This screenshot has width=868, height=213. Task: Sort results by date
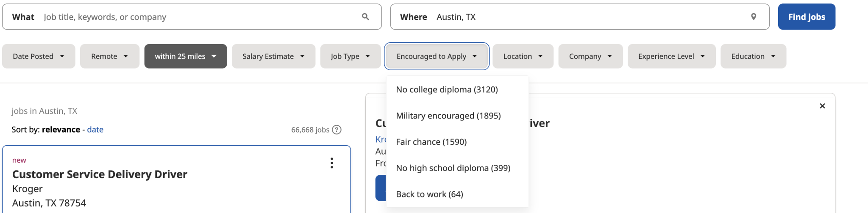95,130
